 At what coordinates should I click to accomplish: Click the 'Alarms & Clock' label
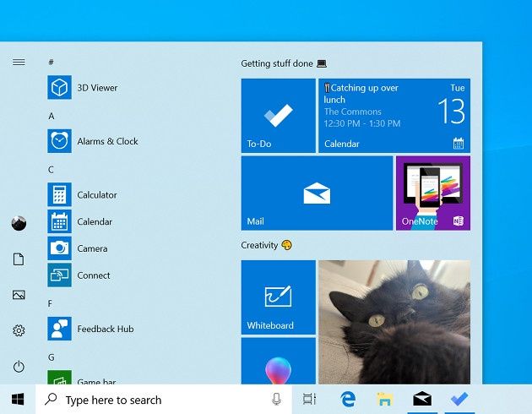(107, 141)
